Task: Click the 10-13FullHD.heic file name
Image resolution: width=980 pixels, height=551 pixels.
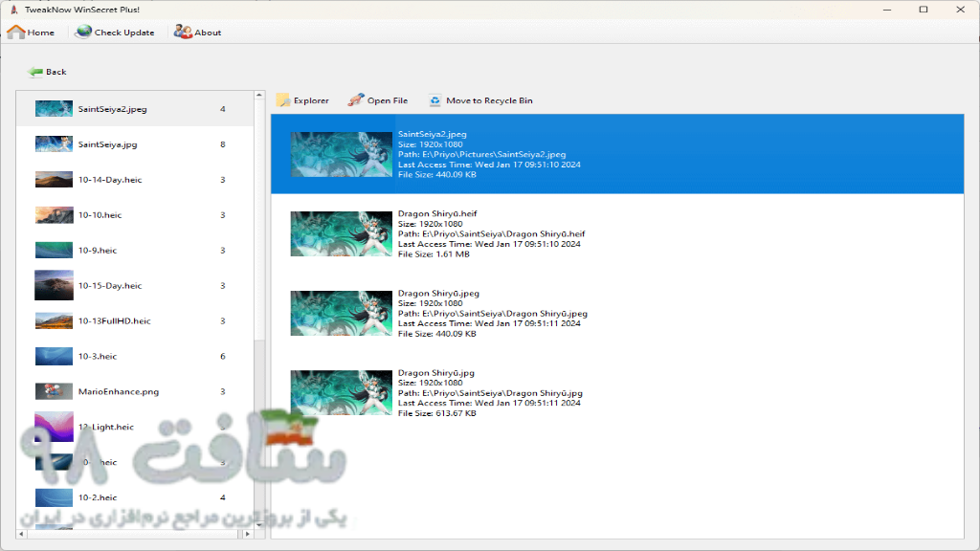Action: tap(115, 321)
